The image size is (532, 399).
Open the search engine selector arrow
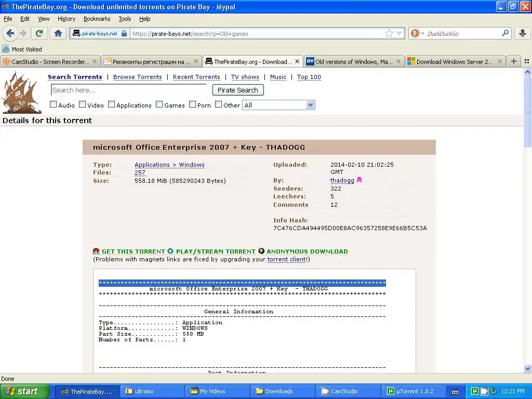point(422,33)
